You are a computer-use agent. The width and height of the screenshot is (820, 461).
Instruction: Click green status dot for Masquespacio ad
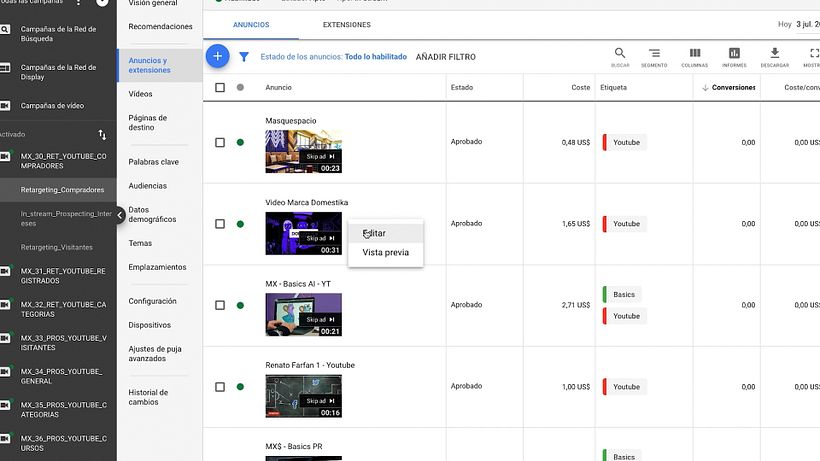click(240, 142)
